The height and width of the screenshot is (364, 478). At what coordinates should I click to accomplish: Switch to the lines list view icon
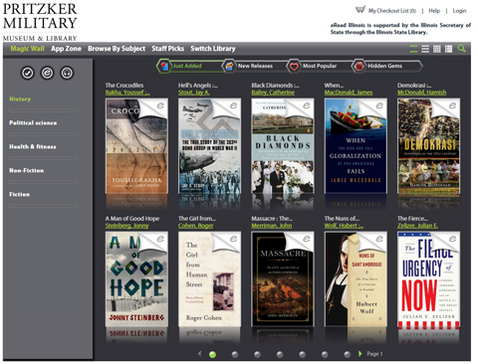[425, 49]
